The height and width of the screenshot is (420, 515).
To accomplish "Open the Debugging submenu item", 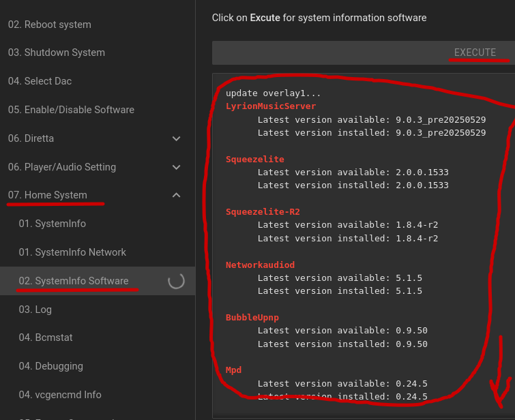I will [x=50, y=366].
